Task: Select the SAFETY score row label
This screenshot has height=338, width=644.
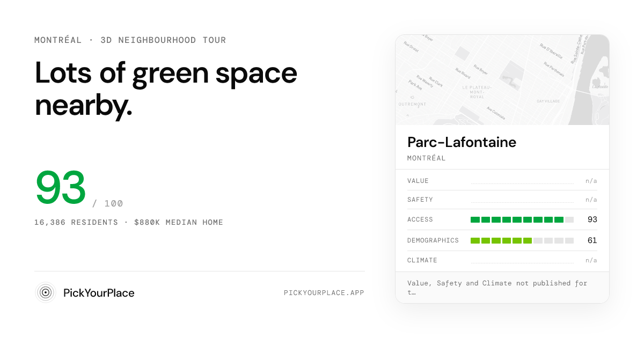Action: tap(420, 200)
